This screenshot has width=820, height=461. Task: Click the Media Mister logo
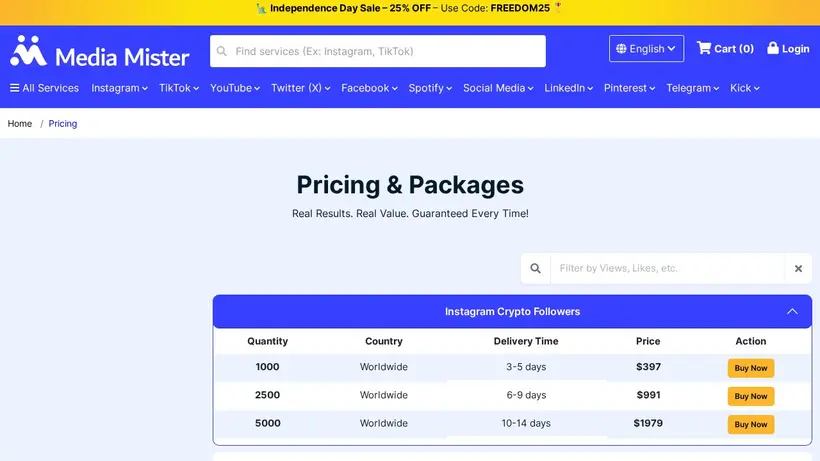tap(99, 52)
